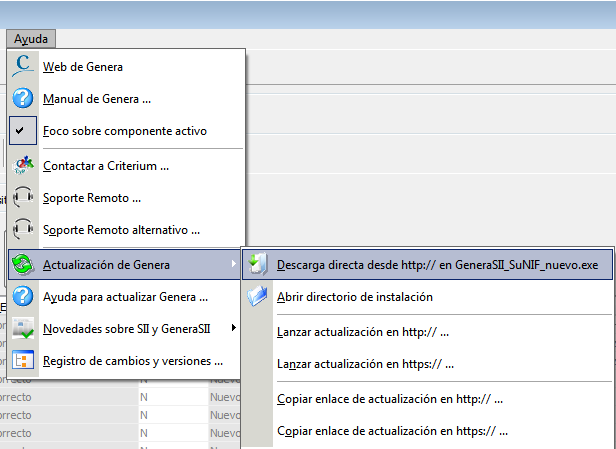This screenshot has height=449, width=616.
Task: Choose Abrir directorio de instalación text
Action: [x=355, y=297]
